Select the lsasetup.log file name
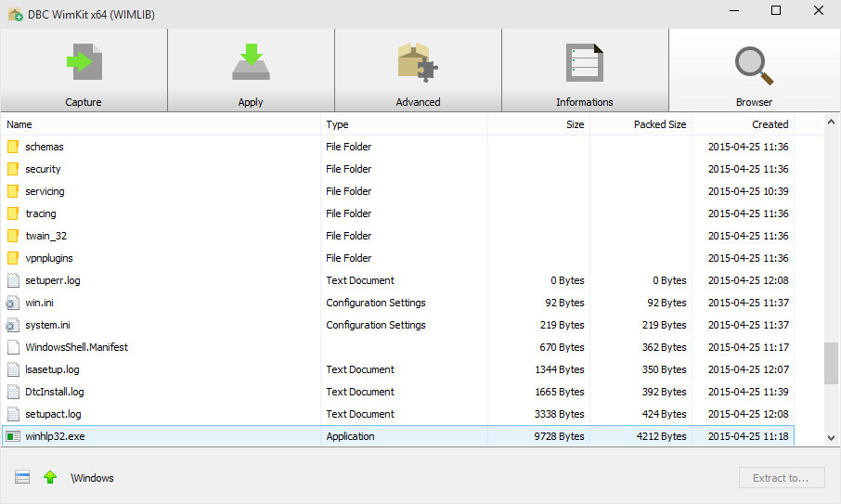This screenshot has height=504, width=841. click(x=52, y=369)
